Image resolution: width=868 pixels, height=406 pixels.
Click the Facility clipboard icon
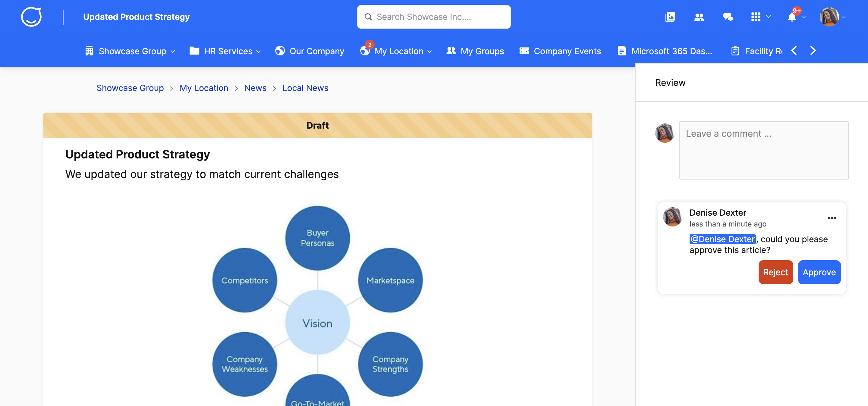pos(735,51)
